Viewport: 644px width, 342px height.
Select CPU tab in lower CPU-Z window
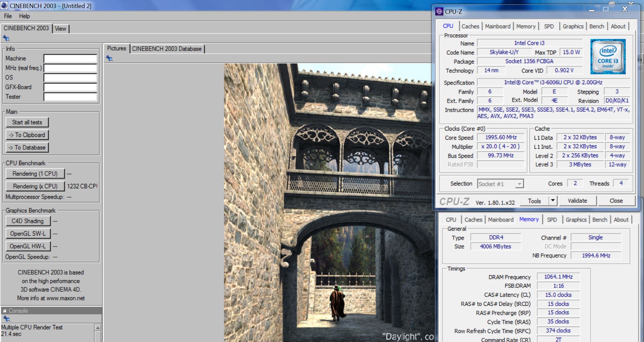point(451,219)
